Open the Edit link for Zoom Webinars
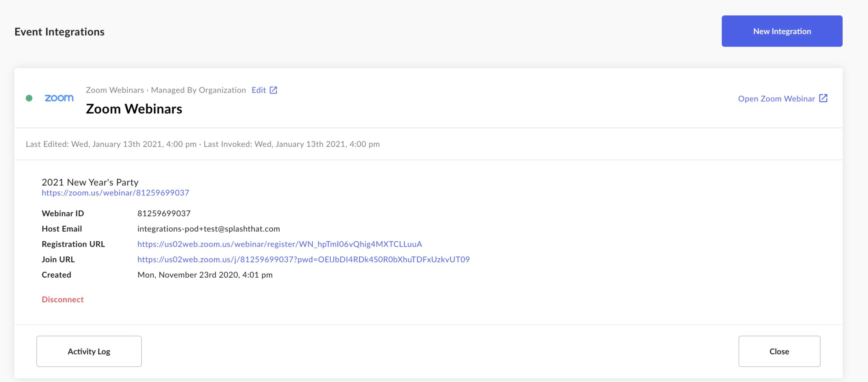Viewport: 868px width, 382px height. tap(259, 90)
